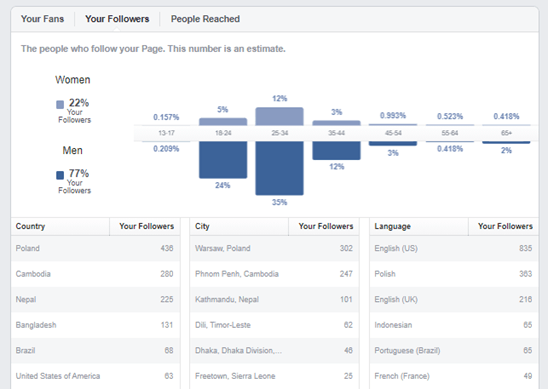This screenshot has width=548, height=389.
Task: Click the men 25-34 bar showing 35%
Action: click(x=280, y=168)
